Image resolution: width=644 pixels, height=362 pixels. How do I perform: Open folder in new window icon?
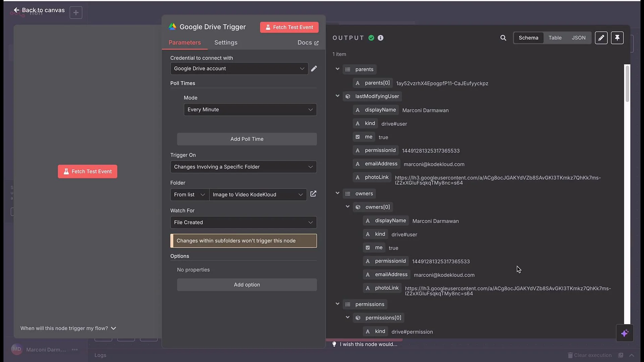click(x=313, y=194)
